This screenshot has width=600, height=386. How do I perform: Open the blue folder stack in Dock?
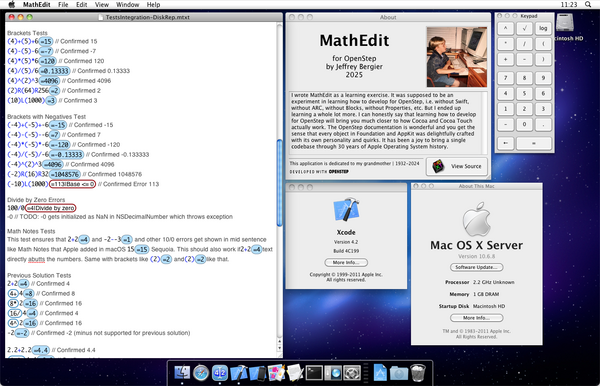tap(399, 373)
